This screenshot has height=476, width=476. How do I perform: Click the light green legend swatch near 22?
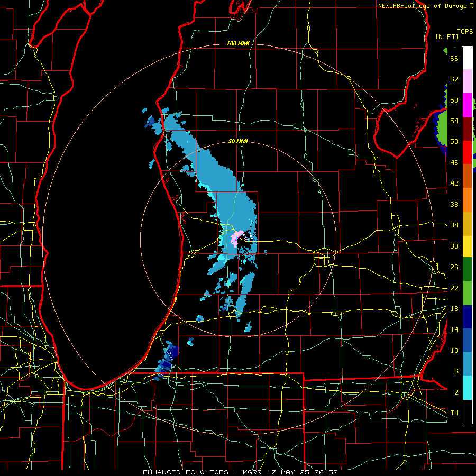467,293
